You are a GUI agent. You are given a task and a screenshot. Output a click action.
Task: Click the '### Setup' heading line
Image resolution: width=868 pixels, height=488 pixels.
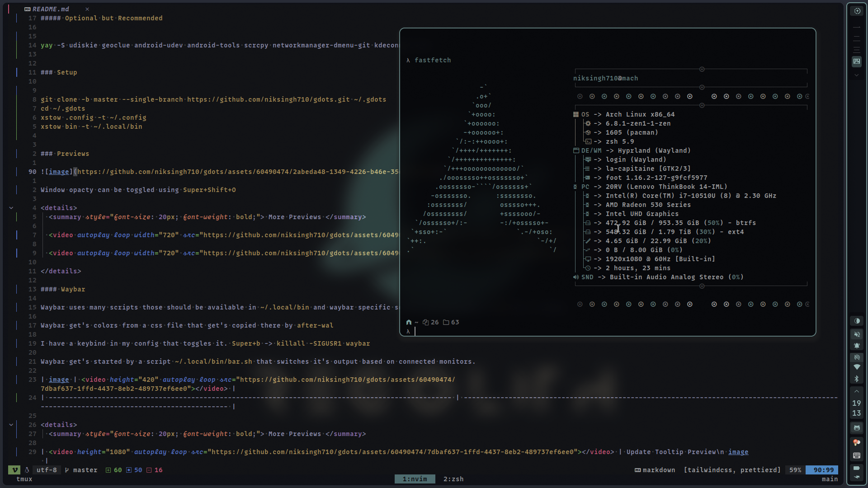(59, 72)
